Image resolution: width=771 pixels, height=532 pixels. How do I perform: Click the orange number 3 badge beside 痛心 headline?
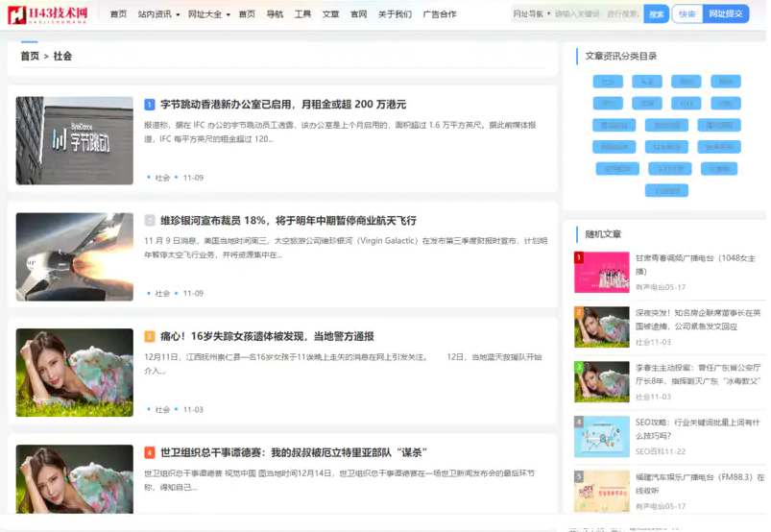coord(150,337)
